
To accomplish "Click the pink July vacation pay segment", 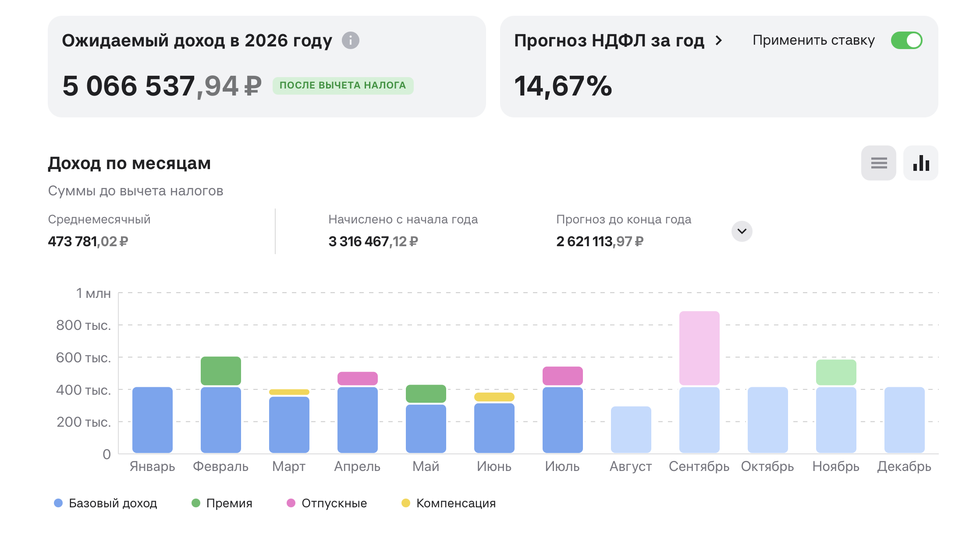I will [x=563, y=376].
